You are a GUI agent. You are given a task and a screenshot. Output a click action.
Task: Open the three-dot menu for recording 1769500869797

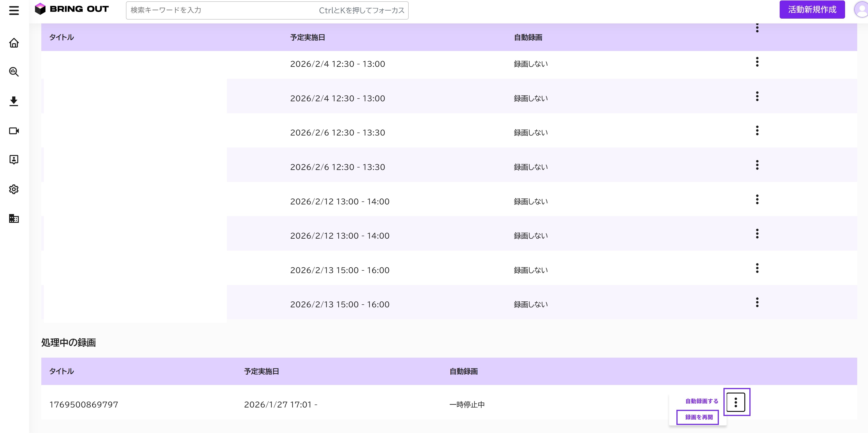[736, 402]
